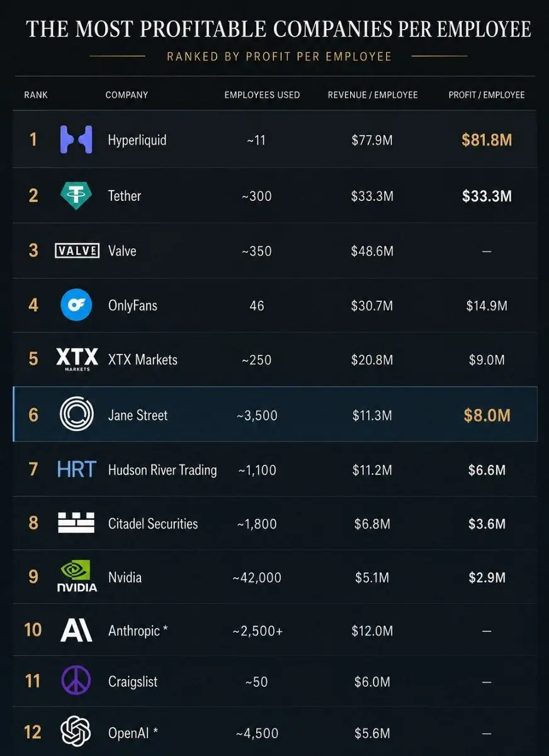Select the Revenue / Employee column header
The width and height of the screenshot is (549, 756).
tap(373, 95)
